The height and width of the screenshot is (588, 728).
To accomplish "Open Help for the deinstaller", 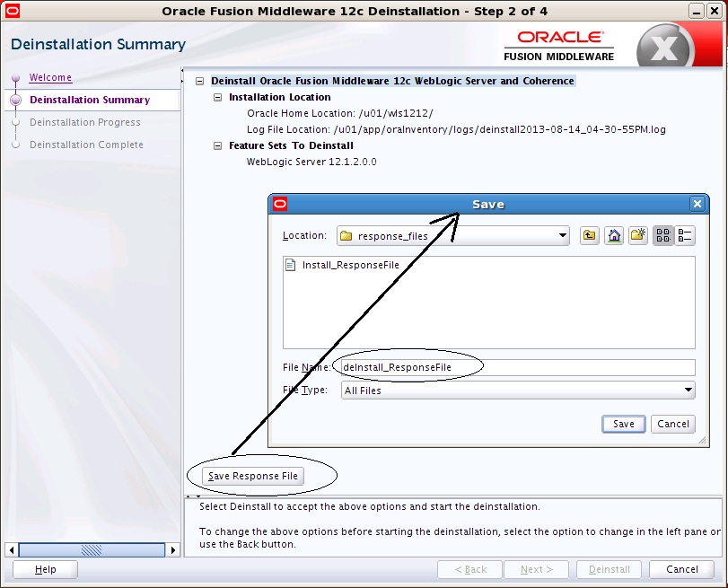I will [x=45, y=569].
